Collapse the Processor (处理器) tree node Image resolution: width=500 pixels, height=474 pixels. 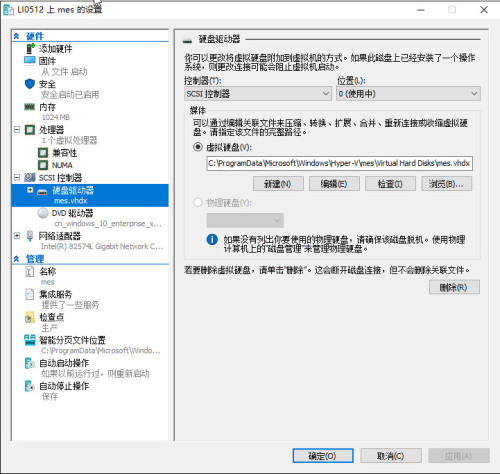point(17,129)
